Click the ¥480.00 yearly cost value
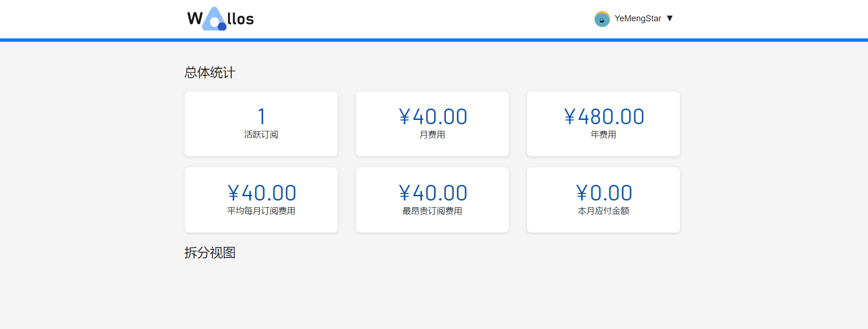Screen dimensions: 868x329 tap(603, 117)
